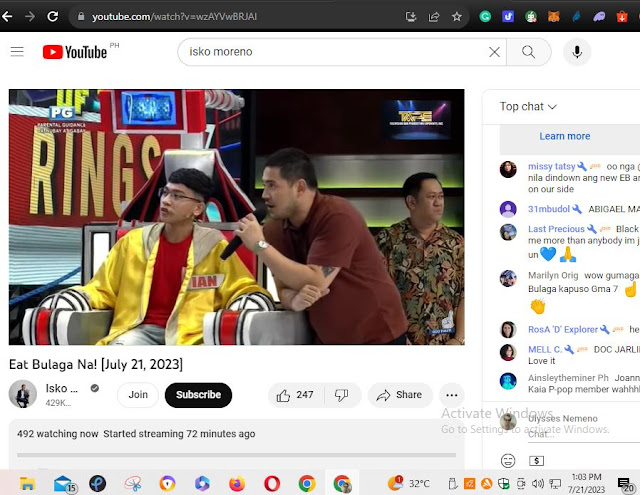Go to YouTube home via logo
The width and height of the screenshot is (640, 495).
pos(75,52)
